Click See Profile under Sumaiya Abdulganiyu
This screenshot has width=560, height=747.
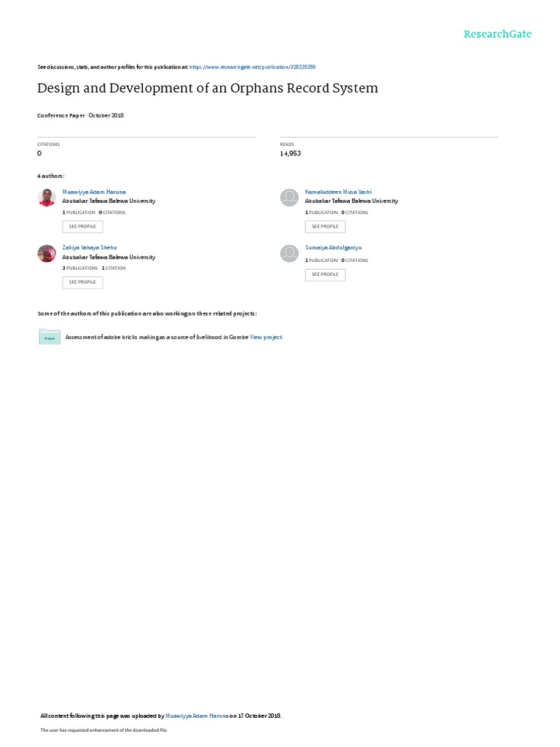point(325,275)
